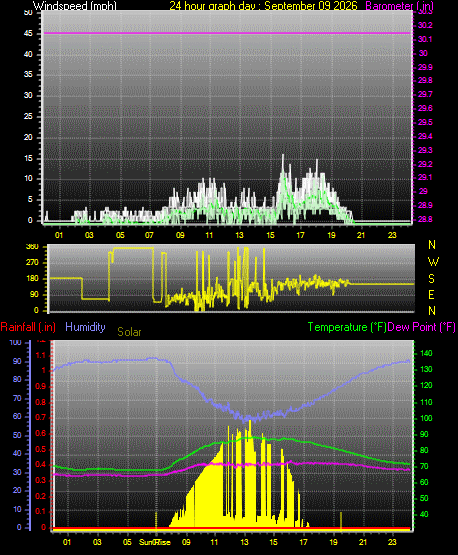Click the S compass direction label
Image resolution: width=458 pixels, height=555 pixels.
pyautogui.click(x=431, y=279)
